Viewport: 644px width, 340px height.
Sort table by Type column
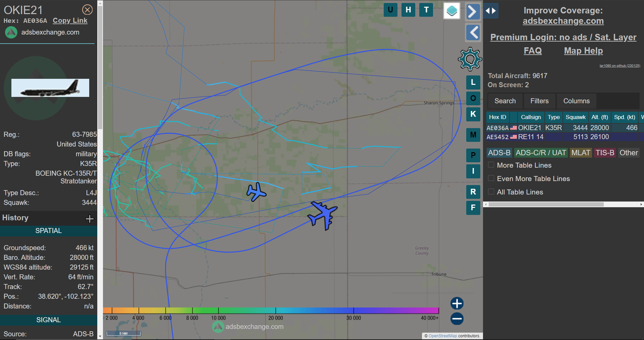pos(553,117)
